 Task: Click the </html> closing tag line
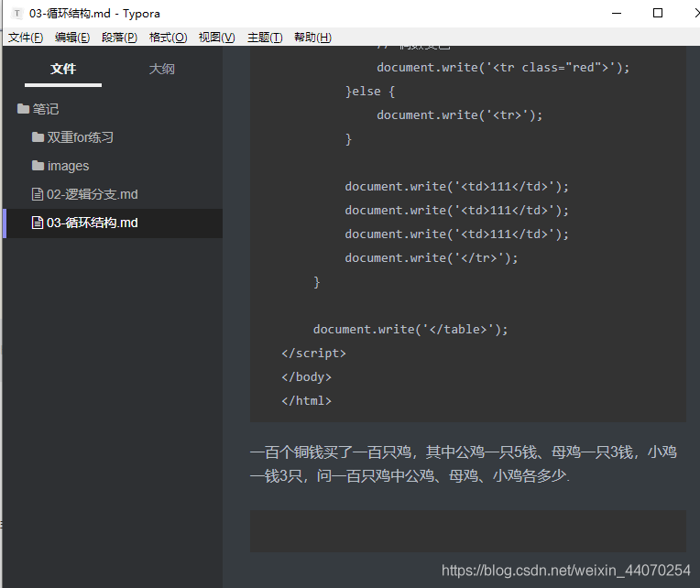(x=307, y=400)
